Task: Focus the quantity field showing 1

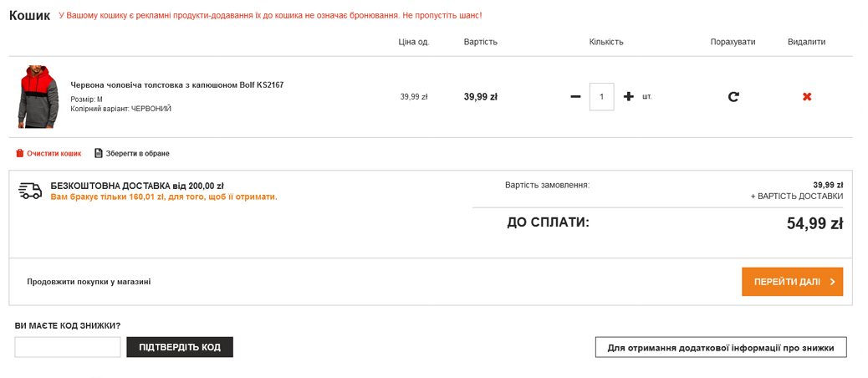Action: 601,97
